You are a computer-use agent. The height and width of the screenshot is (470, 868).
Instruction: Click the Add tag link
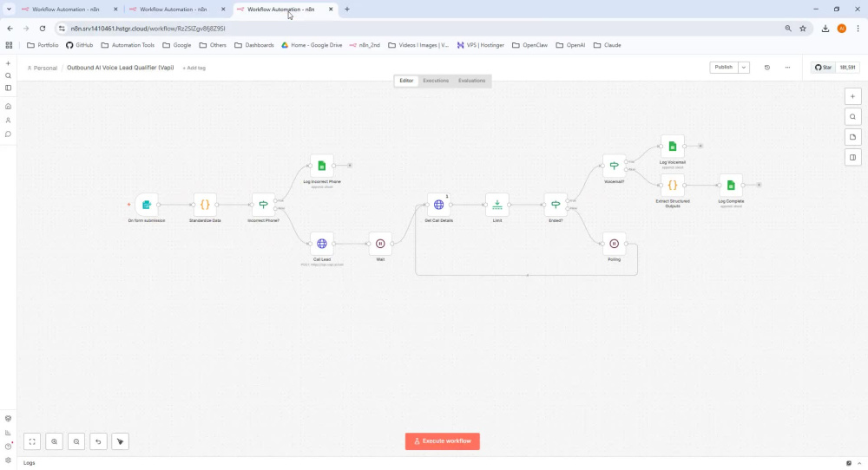194,68
